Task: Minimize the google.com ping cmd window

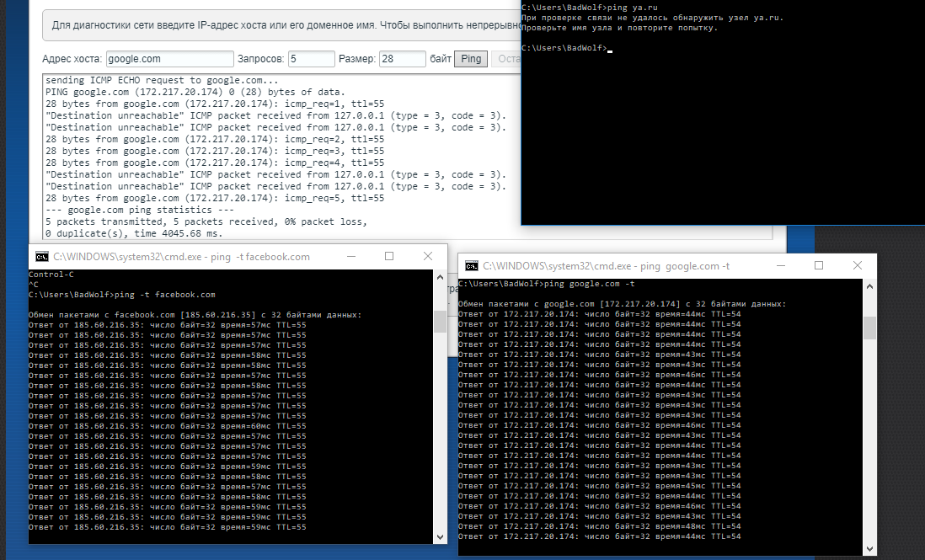Action: click(780, 266)
